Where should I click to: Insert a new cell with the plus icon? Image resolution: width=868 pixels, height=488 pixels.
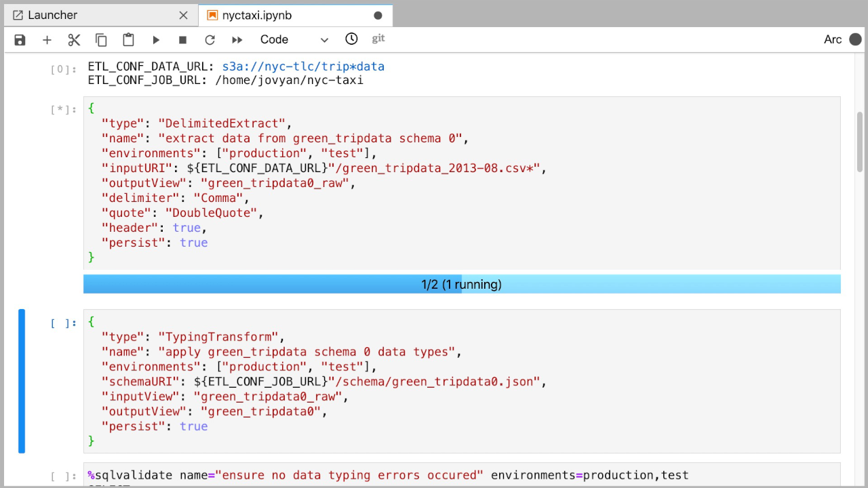pyautogui.click(x=47, y=40)
